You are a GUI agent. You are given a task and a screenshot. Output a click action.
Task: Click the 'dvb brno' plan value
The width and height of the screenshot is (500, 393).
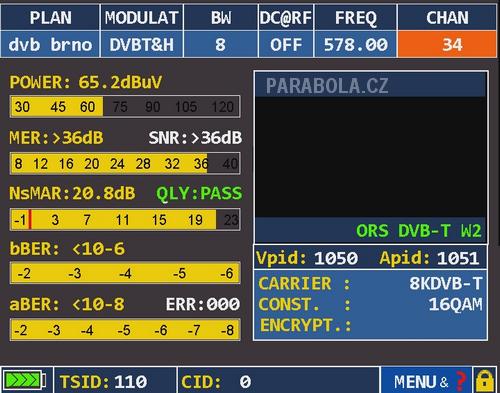(50, 44)
